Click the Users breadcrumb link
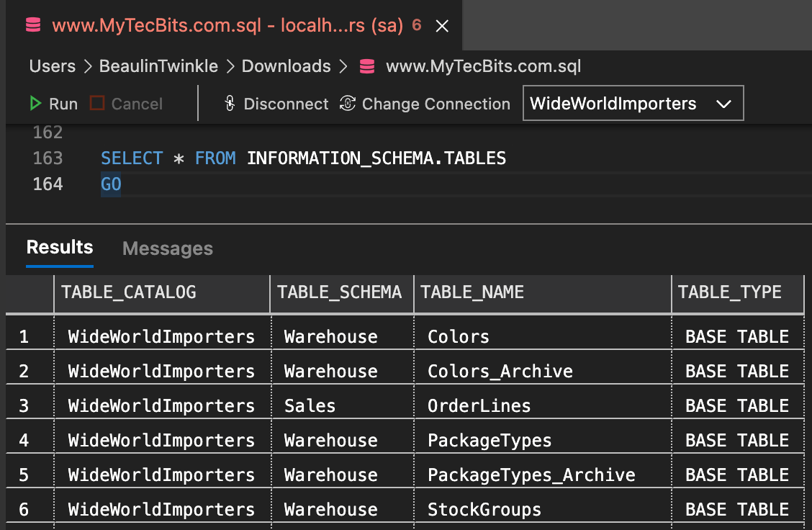This screenshot has height=530, width=812. (x=52, y=66)
